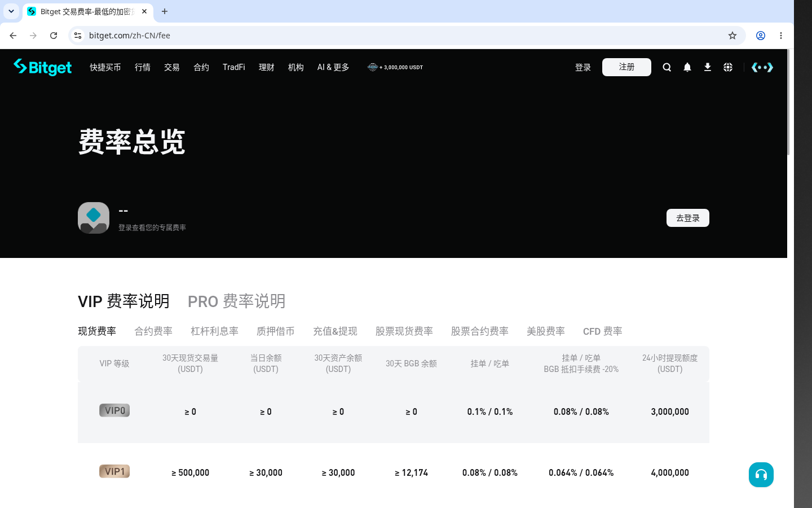Screen dimensions: 812x508
Task: Go forward in browser history
Action: coord(33,36)
